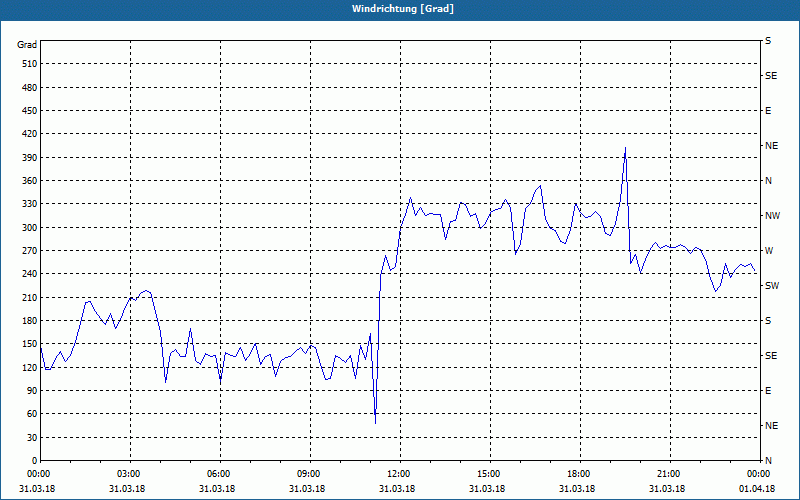Image resolution: width=800 pixels, height=500 pixels.
Task: Click the 'NW' compass label
Action: [x=772, y=216]
